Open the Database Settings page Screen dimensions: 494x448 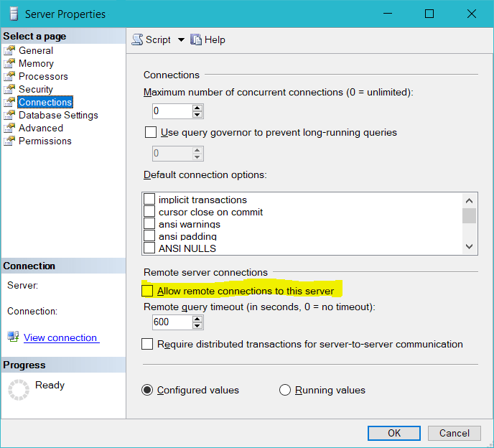58,115
